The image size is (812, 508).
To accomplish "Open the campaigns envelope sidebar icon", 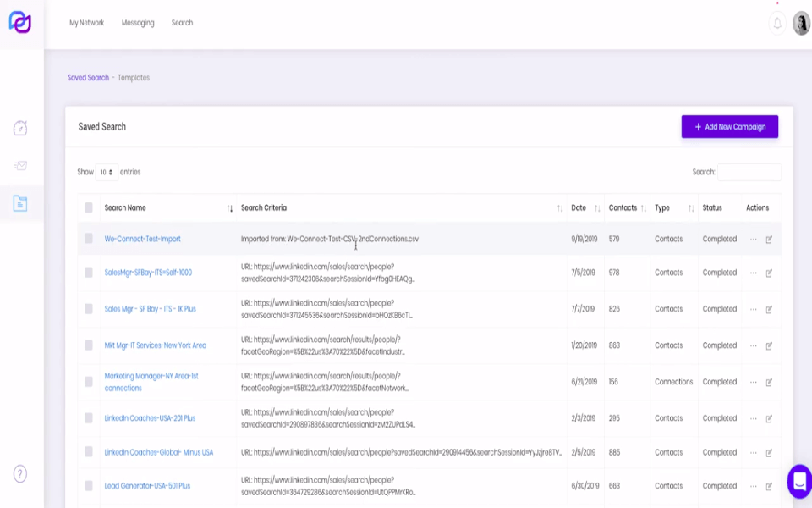I will [x=20, y=165].
